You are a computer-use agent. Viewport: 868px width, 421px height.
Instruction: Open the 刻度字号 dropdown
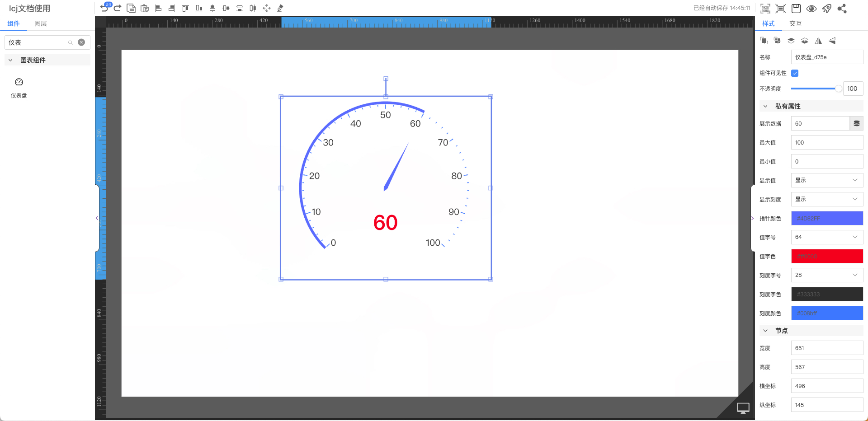[x=827, y=275]
